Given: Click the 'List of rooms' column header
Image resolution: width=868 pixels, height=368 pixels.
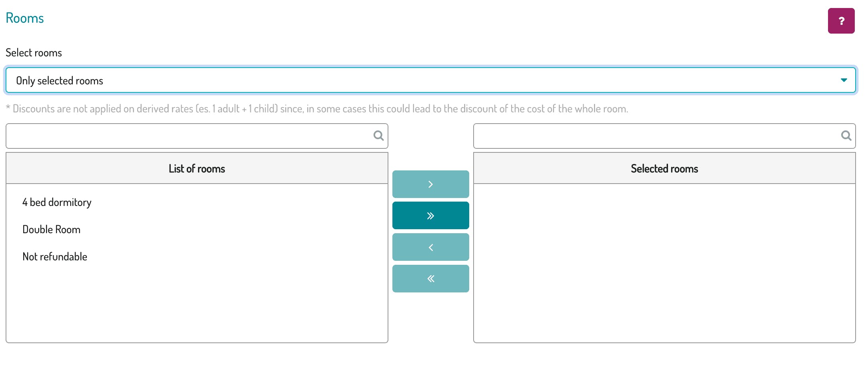Looking at the screenshot, I should pos(197,168).
